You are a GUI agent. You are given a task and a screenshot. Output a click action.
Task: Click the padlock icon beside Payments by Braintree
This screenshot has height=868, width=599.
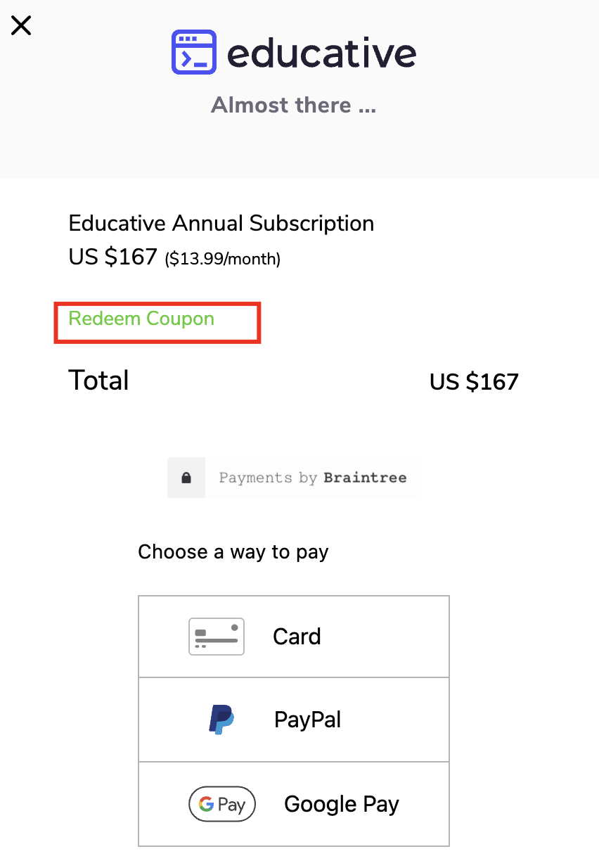pos(186,478)
